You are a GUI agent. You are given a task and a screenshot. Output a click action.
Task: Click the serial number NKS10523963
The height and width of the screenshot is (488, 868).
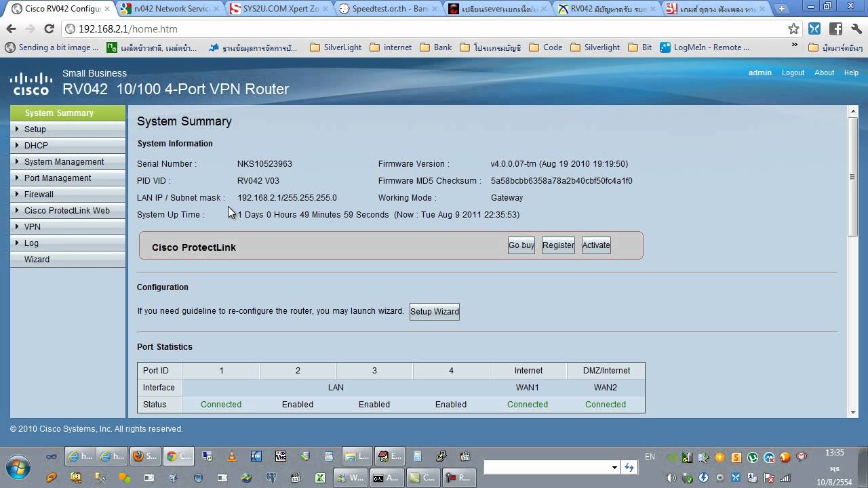[264, 164]
